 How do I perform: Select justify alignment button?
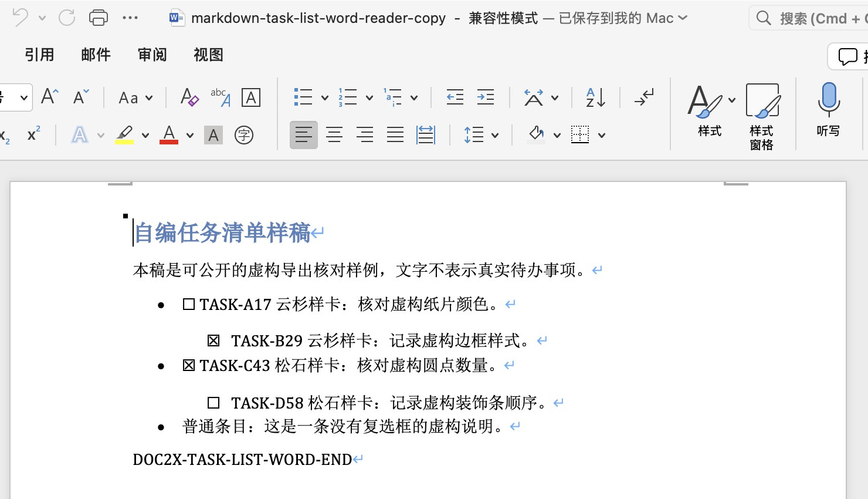pos(395,135)
